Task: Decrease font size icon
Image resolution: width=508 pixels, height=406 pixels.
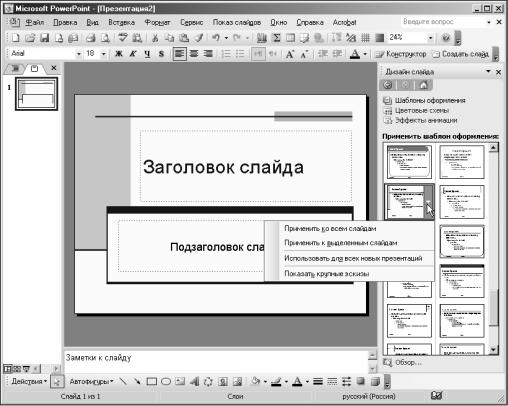Action: 304,54
